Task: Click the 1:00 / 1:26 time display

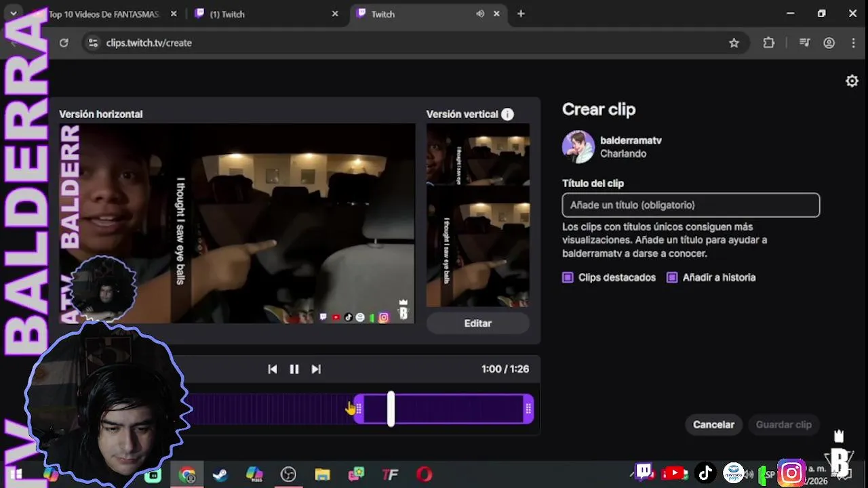Action: 505,369
